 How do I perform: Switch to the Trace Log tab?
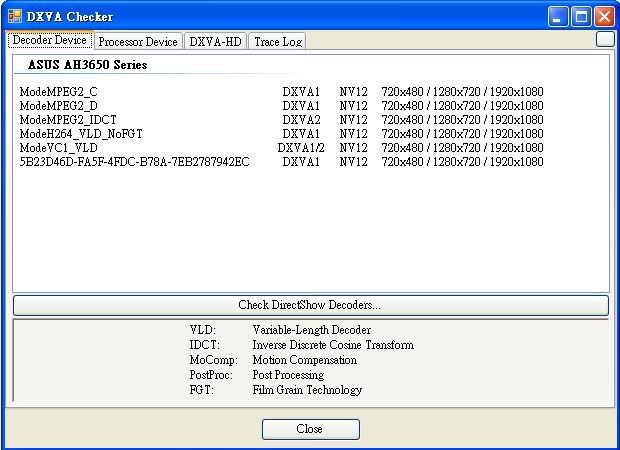tap(278, 42)
